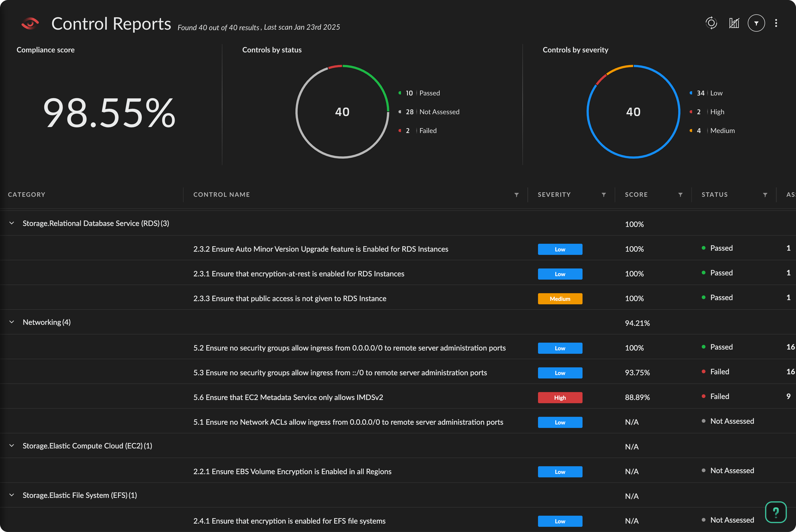796x532 pixels.
Task: Filter the Control Name column
Action: click(516, 195)
